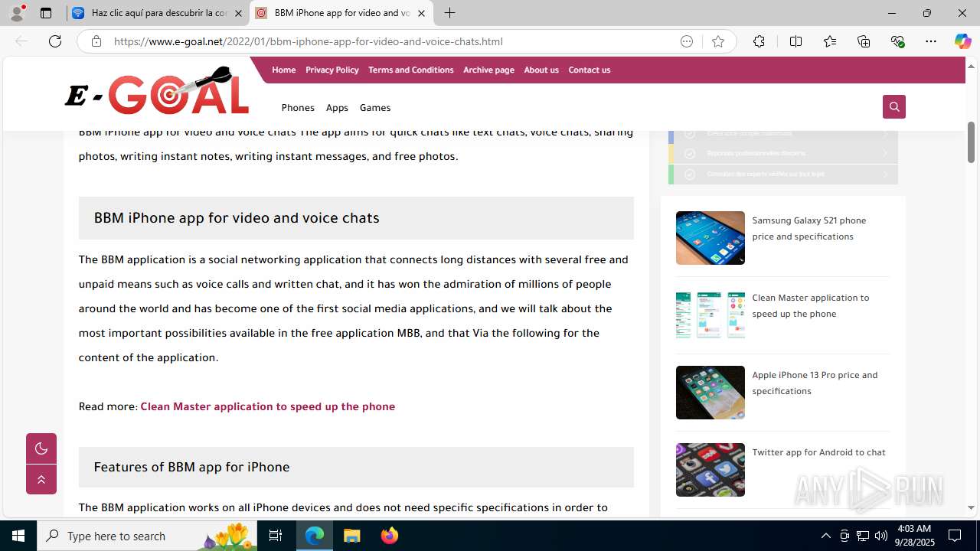980x551 pixels.
Task: Open Task View on the taskbar
Action: point(276,536)
